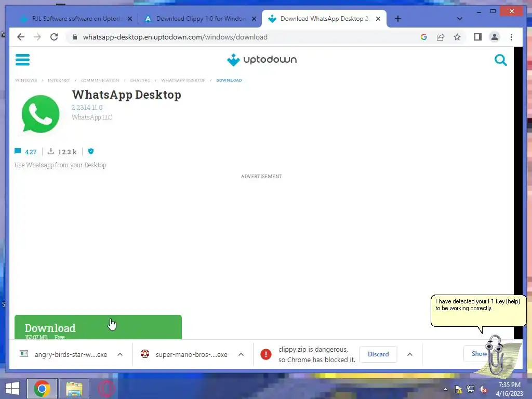Click the 427 comments icon
The width and height of the screenshot is (532, 399).
pyautogui.click(x=18, y=151)
